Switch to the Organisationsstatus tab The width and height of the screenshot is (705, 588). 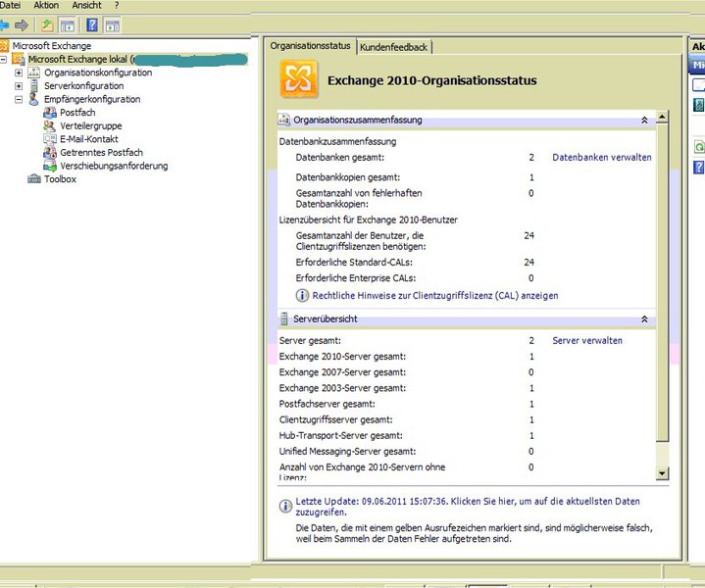(310, 46)
